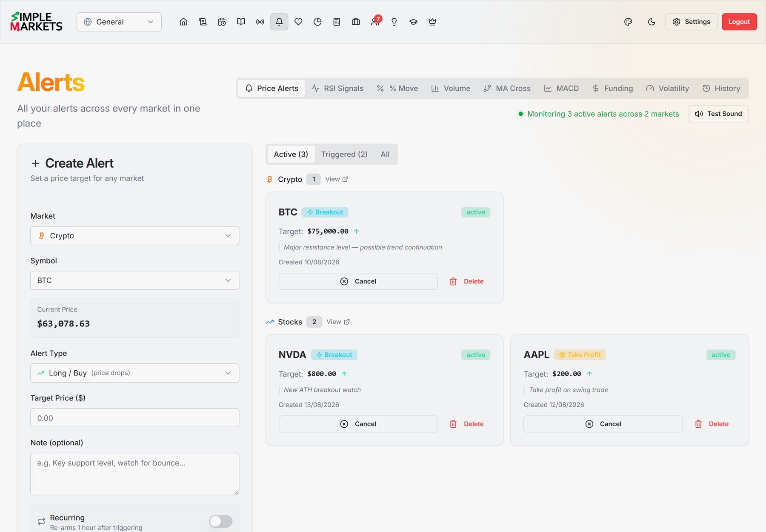This screenshot has width=766, height=532.
Task: Click the trash icon on the BTC alert
Action: tap(453, 281)
